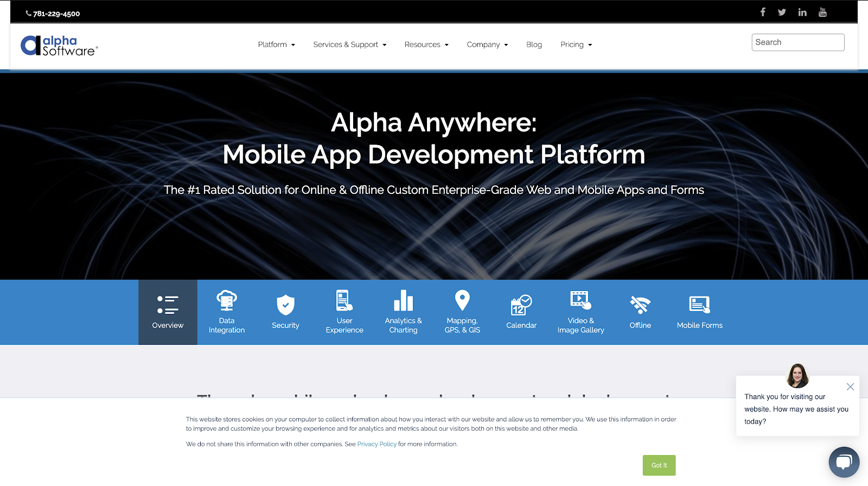
Task: Select the Offline wifi-off icon
Action: [x=640, y=305]
